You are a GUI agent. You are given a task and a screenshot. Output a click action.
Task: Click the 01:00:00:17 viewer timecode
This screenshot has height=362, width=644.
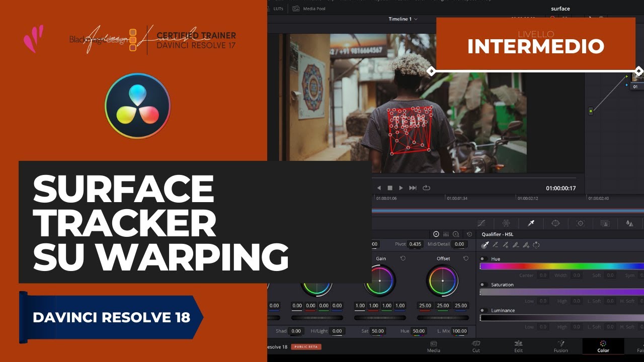click(560, 188)
